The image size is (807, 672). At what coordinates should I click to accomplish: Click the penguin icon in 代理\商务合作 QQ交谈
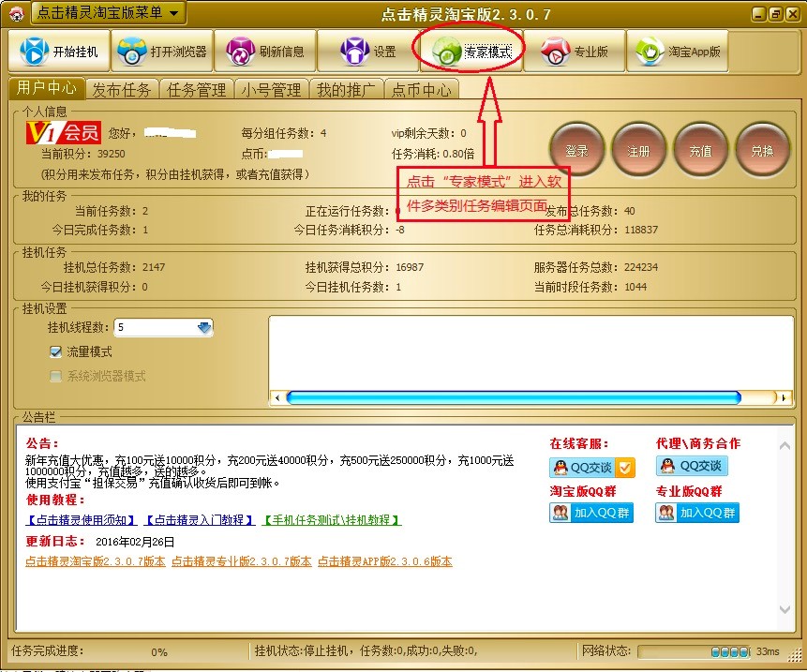click(x=667, y=466)
